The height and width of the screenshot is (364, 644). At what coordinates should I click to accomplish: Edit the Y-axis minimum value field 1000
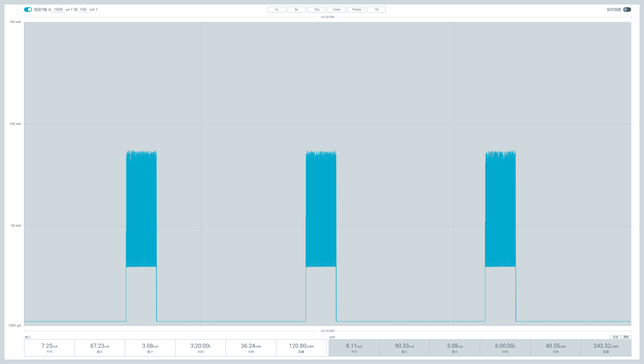point(58,10)
